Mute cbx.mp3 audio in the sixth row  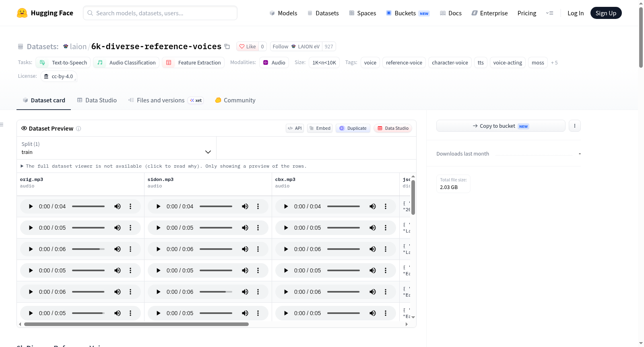373,313
